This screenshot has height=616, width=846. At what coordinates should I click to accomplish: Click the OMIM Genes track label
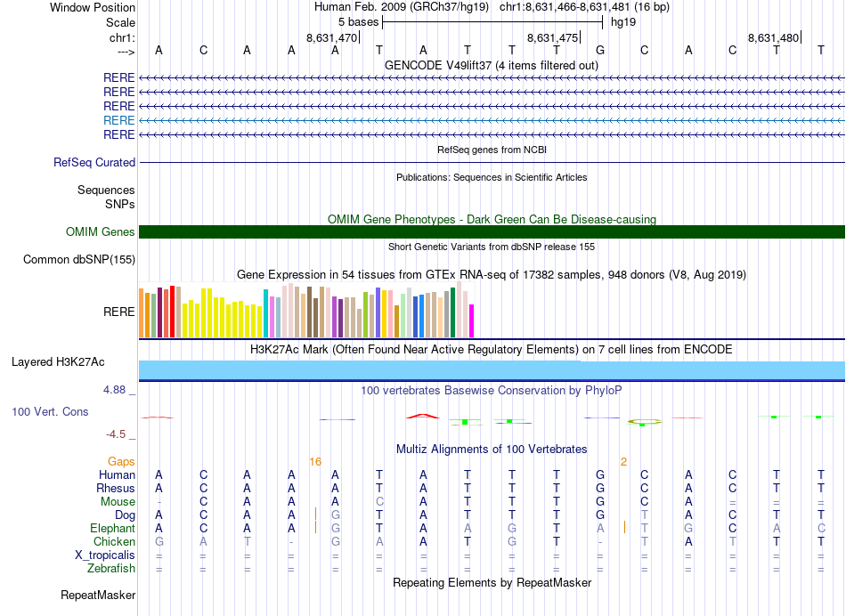(101, 232)
